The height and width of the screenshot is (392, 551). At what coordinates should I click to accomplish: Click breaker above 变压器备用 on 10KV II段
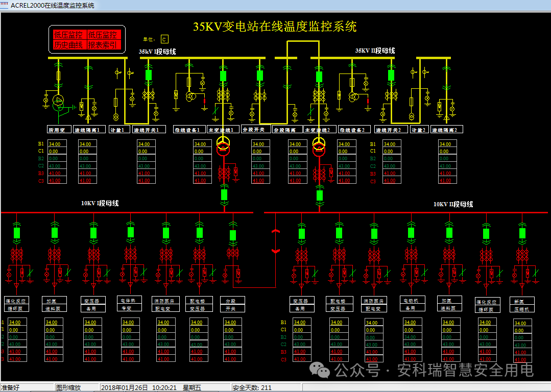(301, 234)
